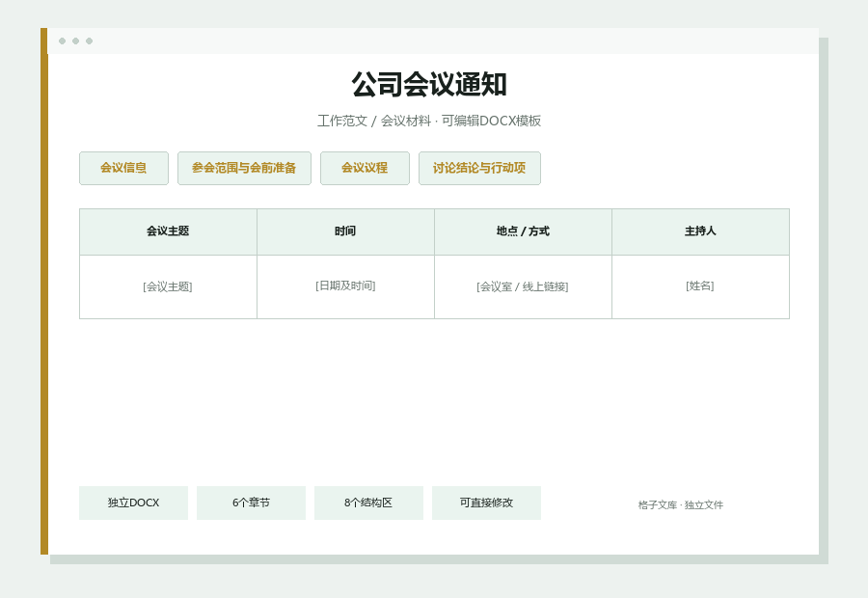Click the 6个章节 tag
868x598 pixels.
coord(251,503)
